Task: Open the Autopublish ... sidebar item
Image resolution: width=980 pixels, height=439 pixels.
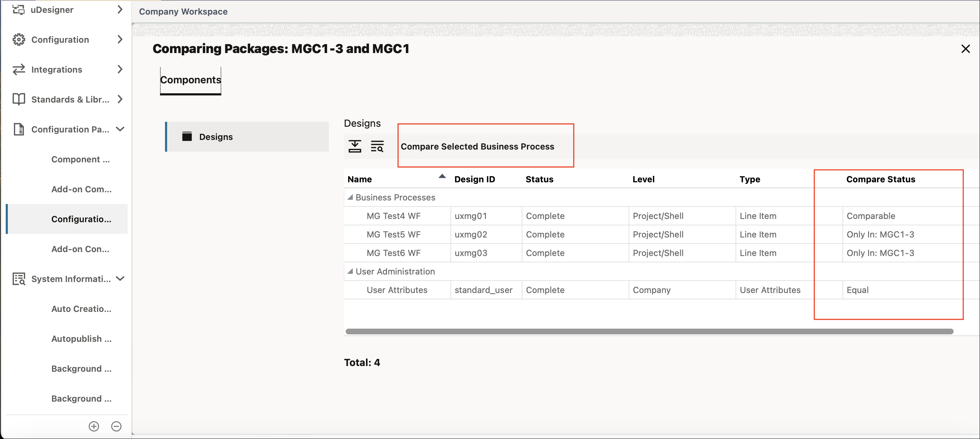Action: pyautogui.click(x=81, y=339)
